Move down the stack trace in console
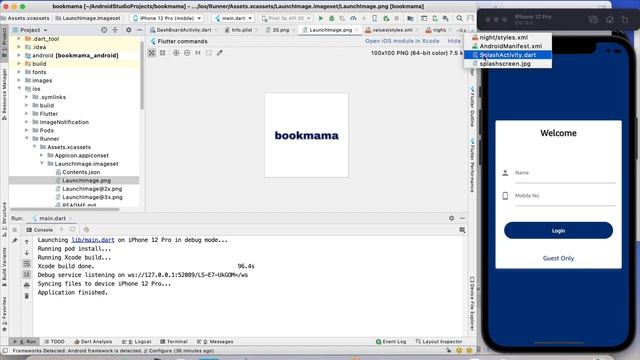 [x=27, y=253]
